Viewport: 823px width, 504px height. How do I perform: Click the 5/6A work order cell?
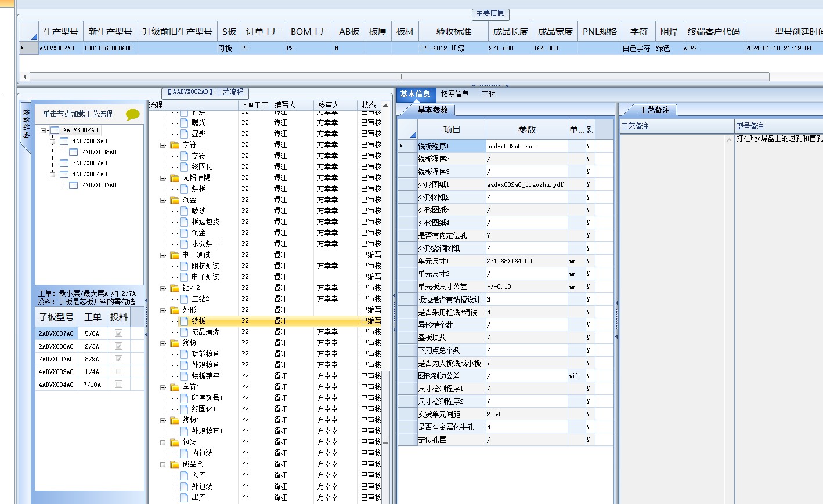point(92,333)
